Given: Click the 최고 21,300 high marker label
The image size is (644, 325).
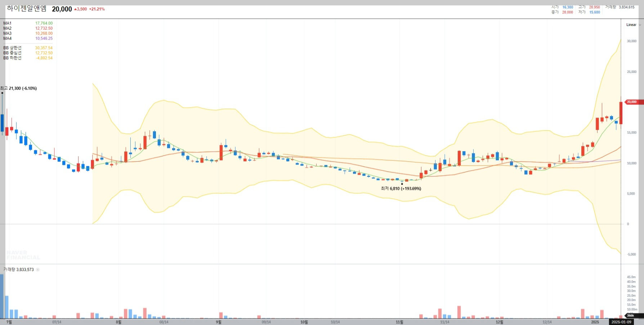Looking at the screenshot, I should click(x=19, y=88).
